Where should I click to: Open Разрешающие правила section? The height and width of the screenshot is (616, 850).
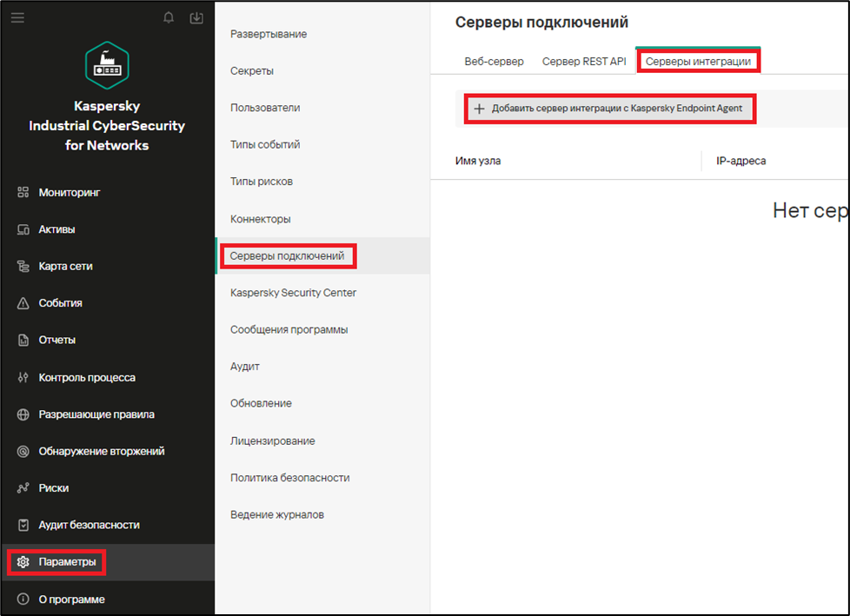click(x=96, y=414)
